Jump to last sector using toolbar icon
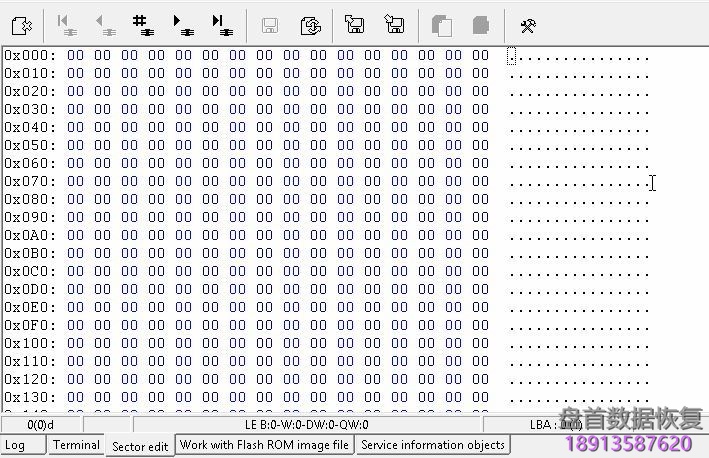The height and width of the screenshot is (458, 709). 221,24
